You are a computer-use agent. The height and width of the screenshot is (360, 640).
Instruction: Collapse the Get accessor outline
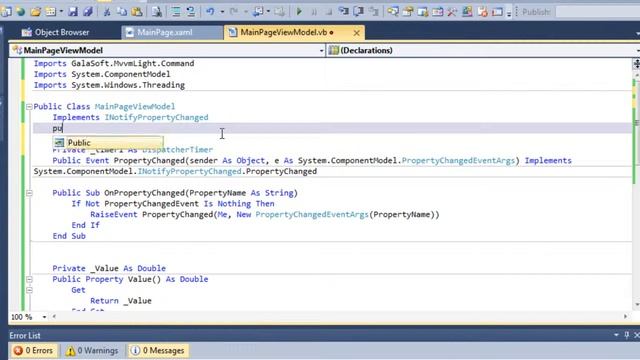click(29, 290)
